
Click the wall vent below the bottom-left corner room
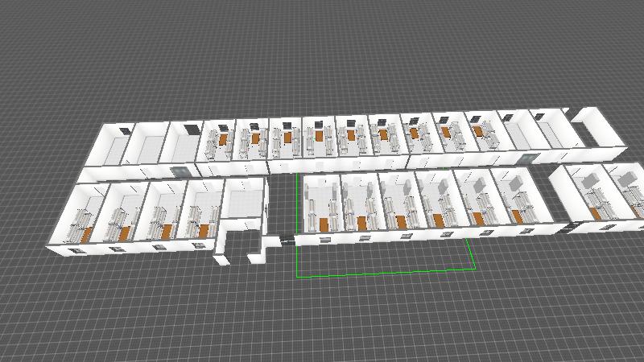click(x=75, y=251)
